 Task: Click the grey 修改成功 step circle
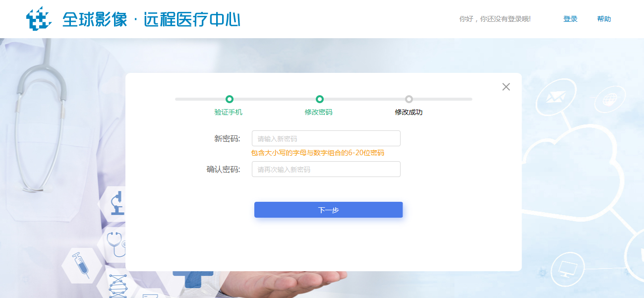[x=409, y=99]
